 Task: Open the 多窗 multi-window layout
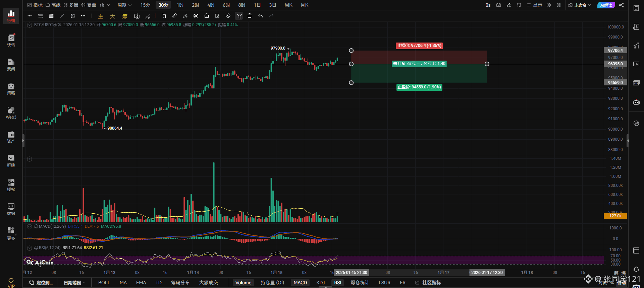71,5
